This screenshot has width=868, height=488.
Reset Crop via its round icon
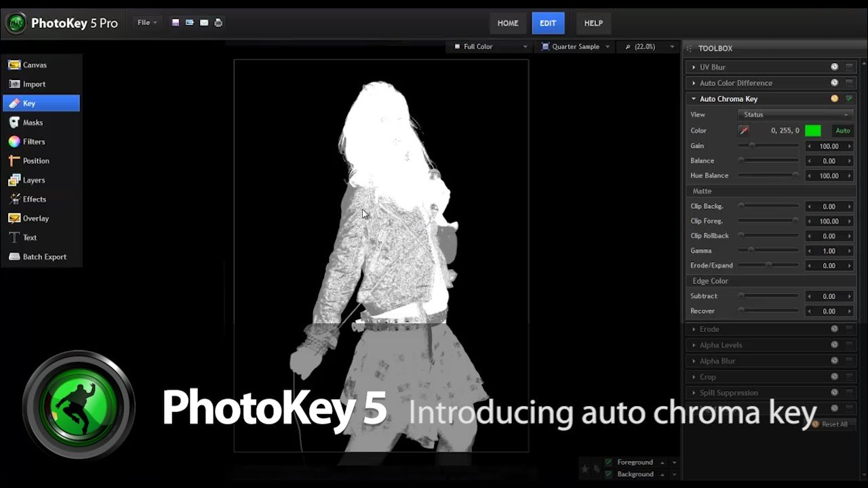(834, 377)
